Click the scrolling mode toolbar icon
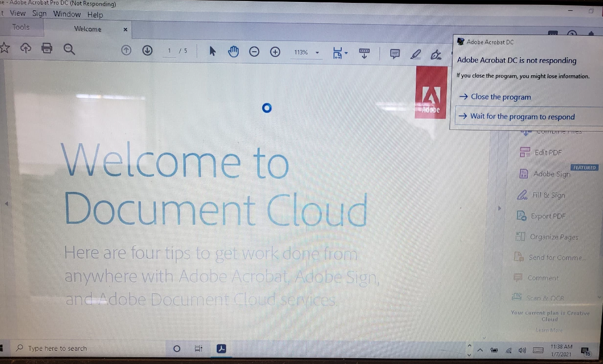This screenshot has height=364, width=603. [364, 53]
